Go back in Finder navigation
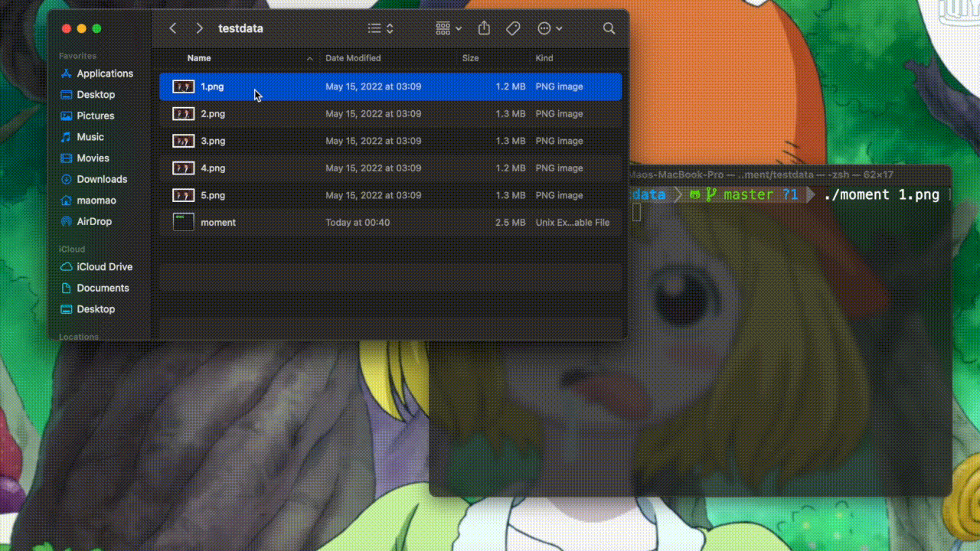The height and width of the screenshot is (551, 980). [173, 28]
